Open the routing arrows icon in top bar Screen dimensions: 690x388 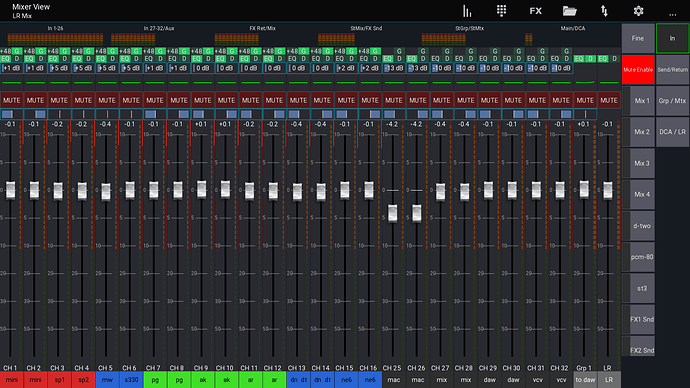(x=604, y=11)
